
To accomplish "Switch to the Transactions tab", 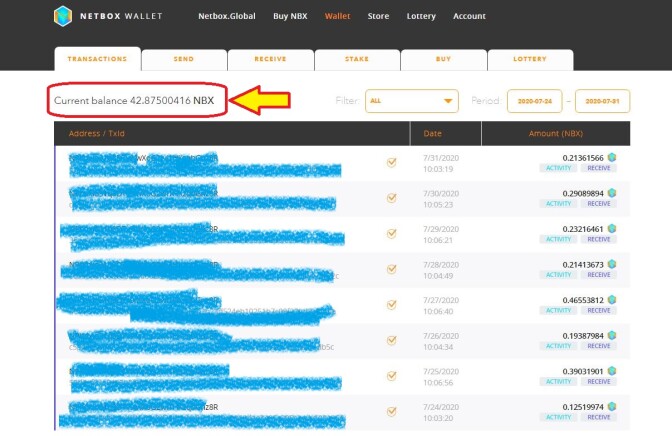I will coord(97,59).
